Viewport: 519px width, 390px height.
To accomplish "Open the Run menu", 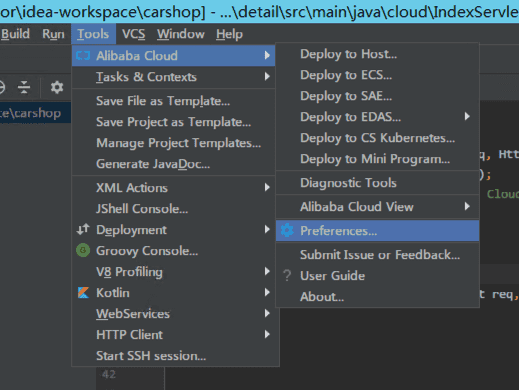I will (x=53, y=34).
